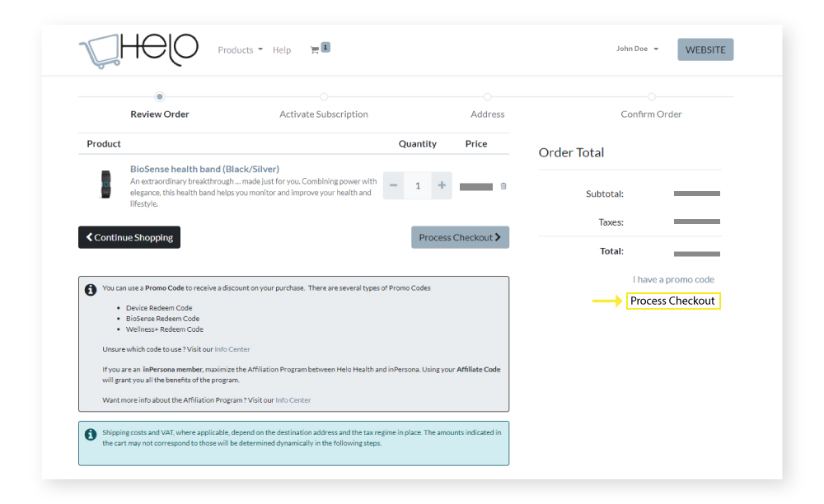824x504 pixels.
Task: Open the BioSense health band product link
Action: [x=204, y=169]
